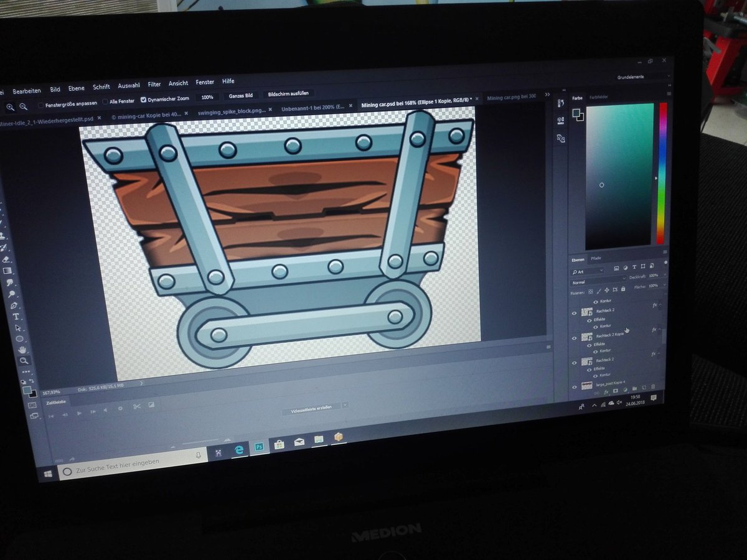The width and height of the screenshot is (747, 560).
Task: Open the Bearbeiten menu
Action: [27, 91]
